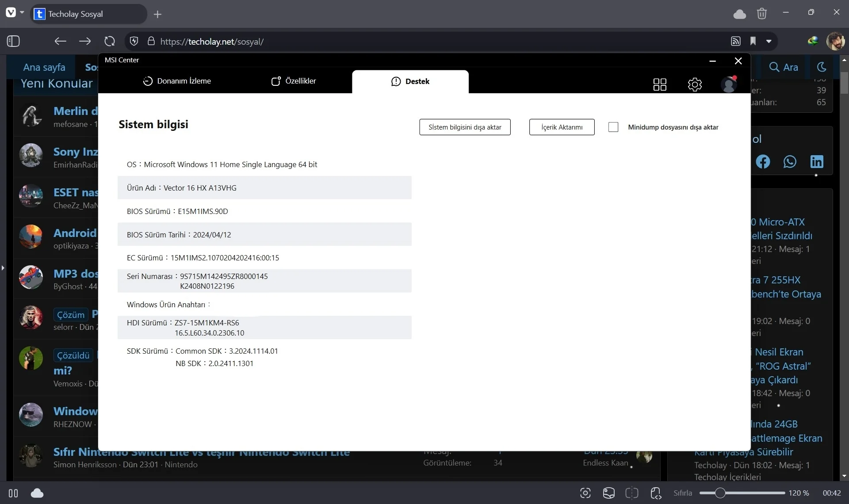Share via WhatsApp icon

[x=790, y=161]
